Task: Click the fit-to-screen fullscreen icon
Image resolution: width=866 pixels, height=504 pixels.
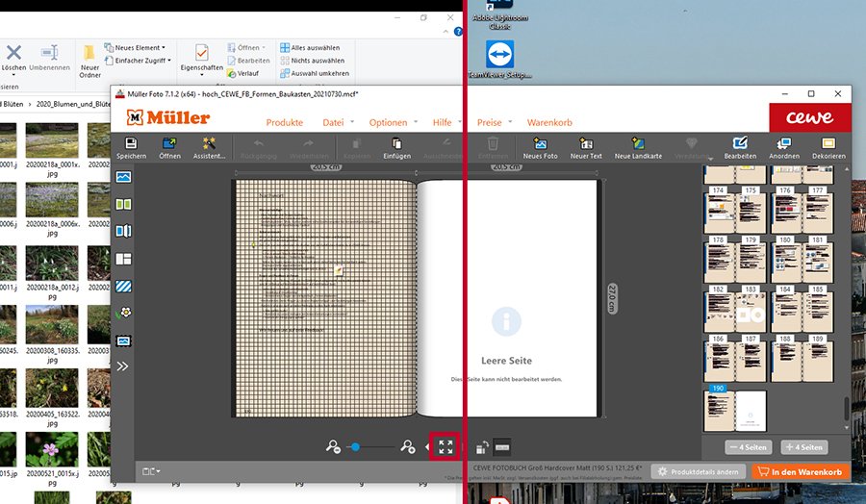Action: click(446, 446)
